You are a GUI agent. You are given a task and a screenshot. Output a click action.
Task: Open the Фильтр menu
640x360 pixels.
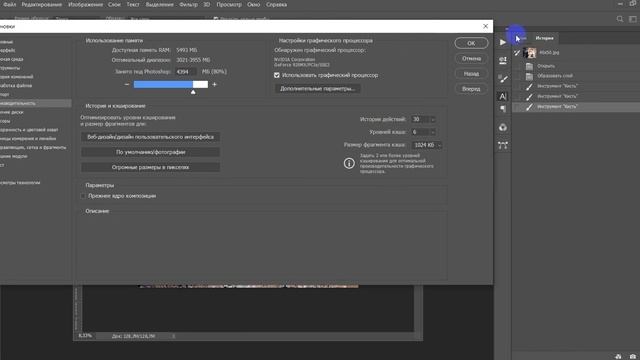188,4
